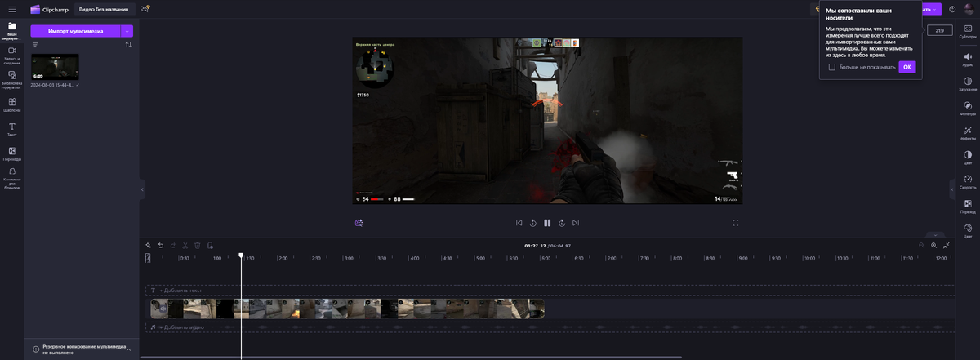Open the Переходы transitions sidebar tab
Image resolution: width=980 pixels, height=360 pixels.
[12, 154]
